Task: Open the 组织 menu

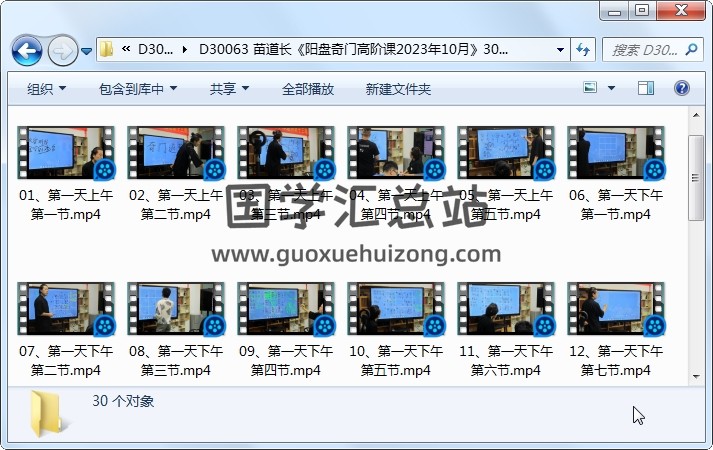Action: tap(46, 89)
